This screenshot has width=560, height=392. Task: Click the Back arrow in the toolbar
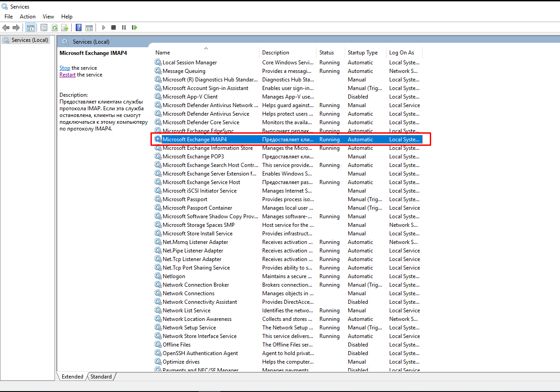[6, 27]
